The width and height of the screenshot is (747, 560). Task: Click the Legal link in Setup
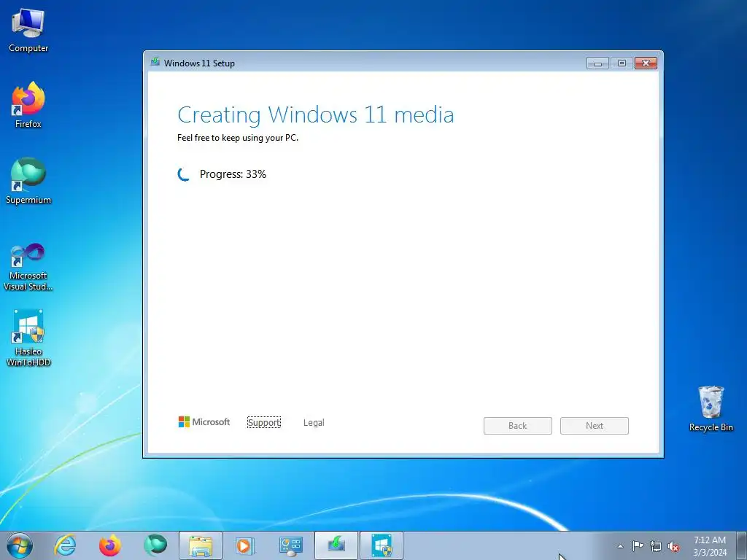[x=314, y=422]
